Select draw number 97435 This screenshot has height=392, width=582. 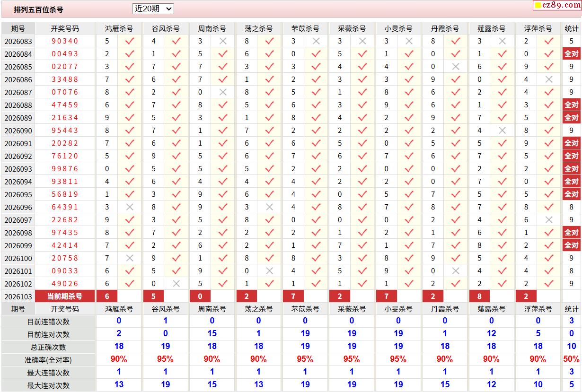(x=65, y=233)
